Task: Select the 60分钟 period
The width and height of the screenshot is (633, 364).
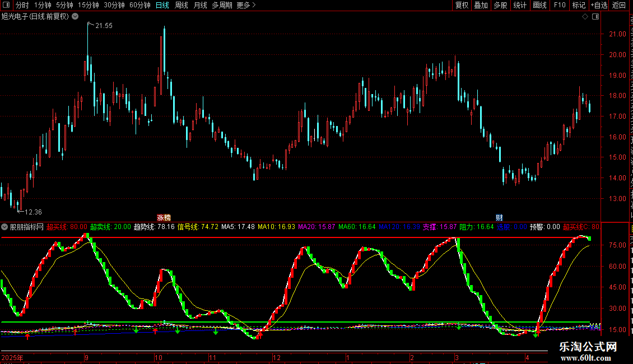Action: click(140, 5)
